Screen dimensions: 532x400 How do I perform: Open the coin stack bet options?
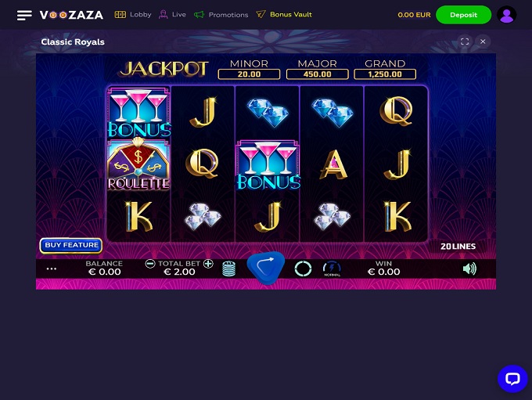tap(229, 268)
